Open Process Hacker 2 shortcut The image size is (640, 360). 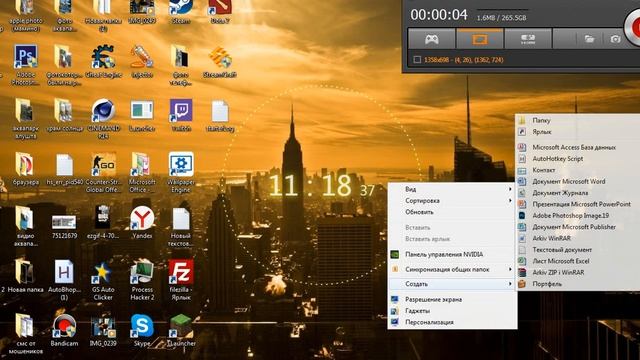coord(142,281)
